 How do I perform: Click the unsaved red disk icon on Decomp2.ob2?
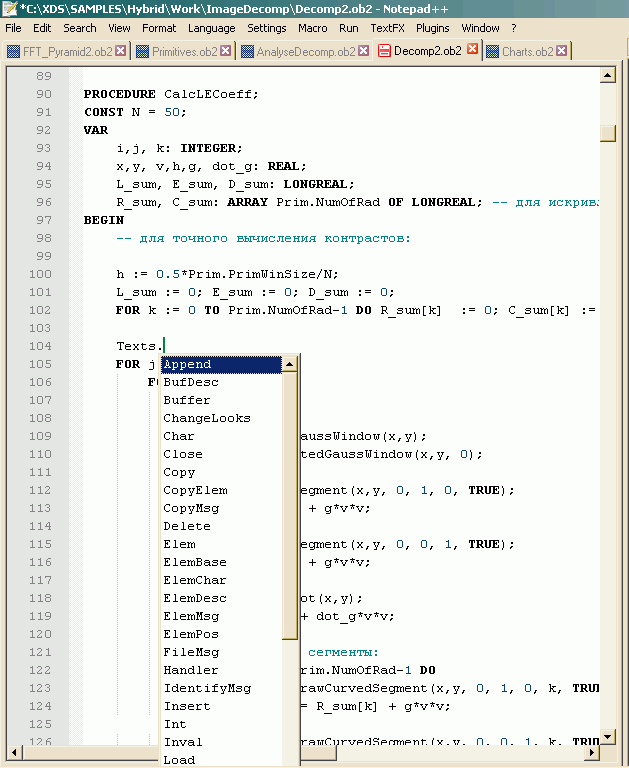click(384, 51)
